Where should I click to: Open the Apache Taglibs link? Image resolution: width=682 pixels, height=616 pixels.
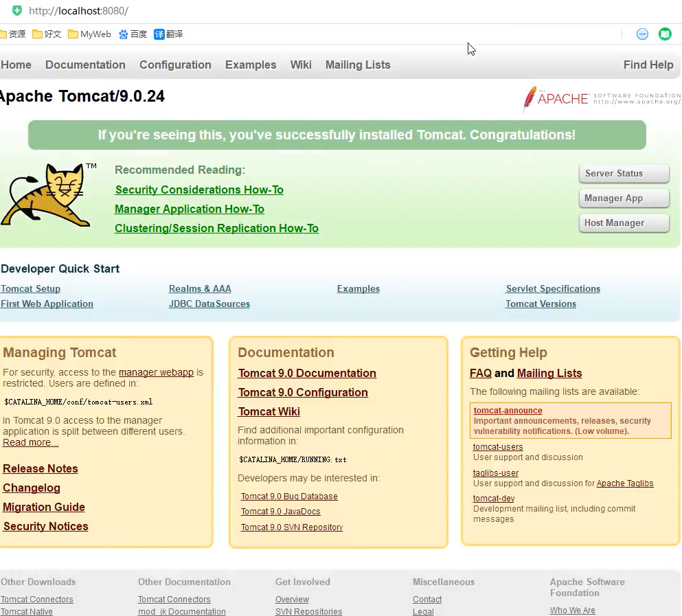pyautogui.click(x=625, y=483)
